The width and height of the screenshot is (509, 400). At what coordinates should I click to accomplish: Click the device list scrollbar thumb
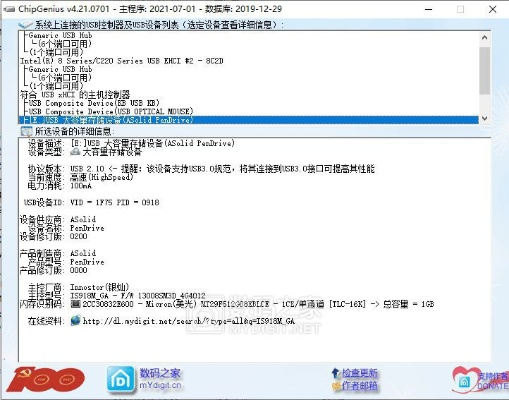tap(485, 71)
